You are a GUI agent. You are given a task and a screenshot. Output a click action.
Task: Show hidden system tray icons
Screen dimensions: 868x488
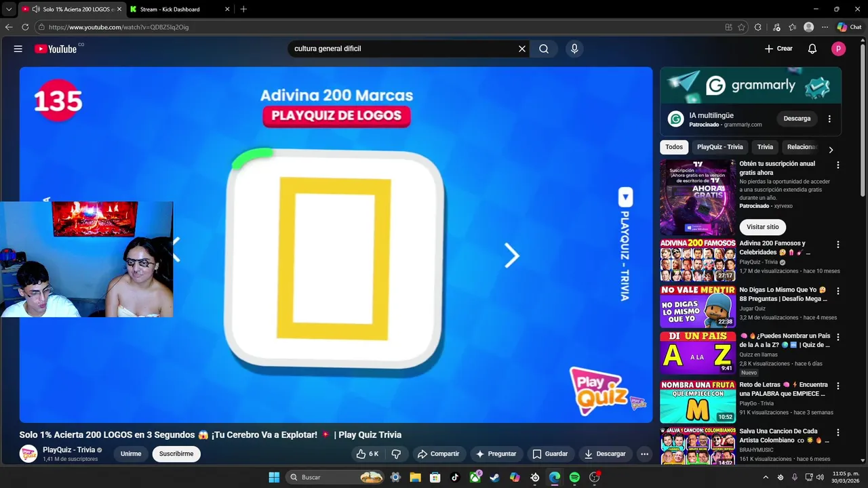pos(766,477)
